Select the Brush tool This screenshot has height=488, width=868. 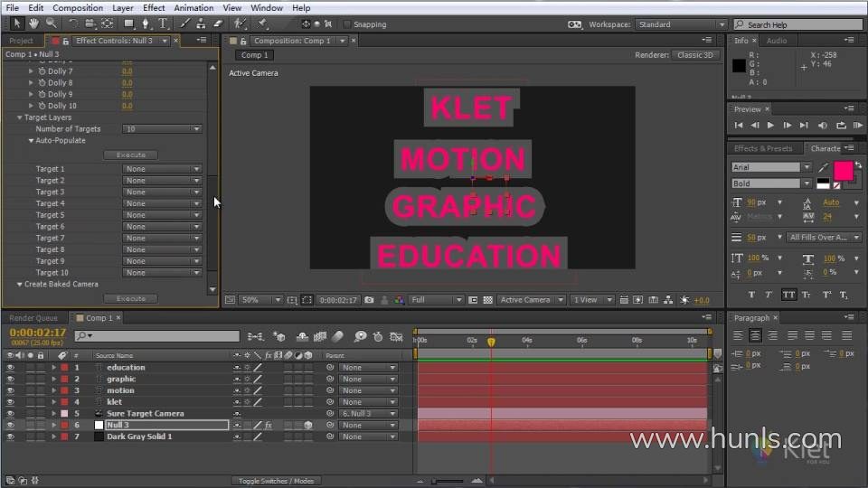(x=184, y=23)
